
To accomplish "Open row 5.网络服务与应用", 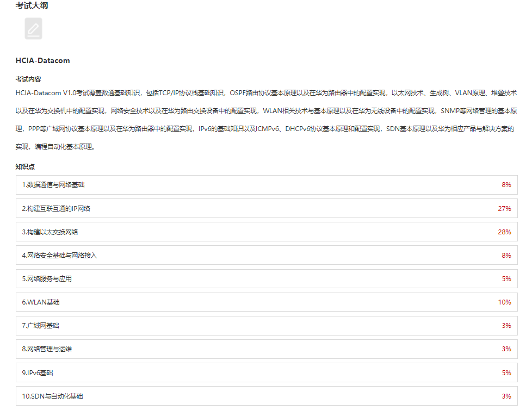I will pos(267,279).
